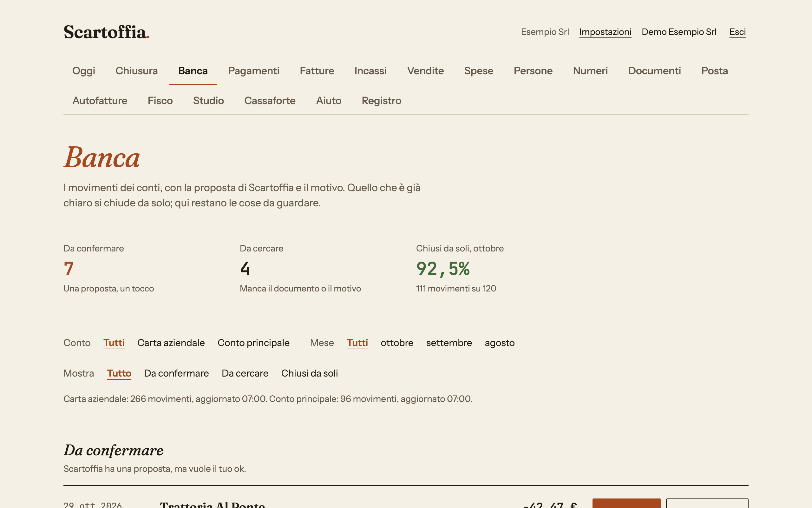This screenshot has height=508, width=812.
Task: Open Persone tab
Action: (x=533, y=70)
